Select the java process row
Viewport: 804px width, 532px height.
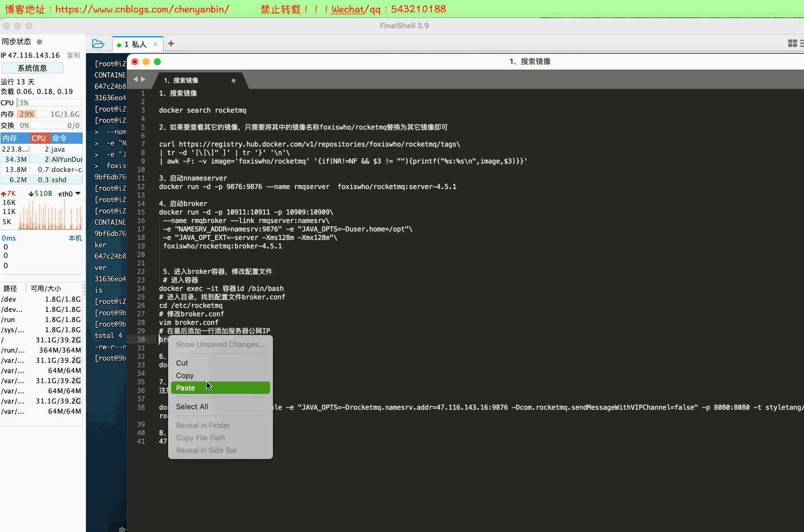(41, 149)
